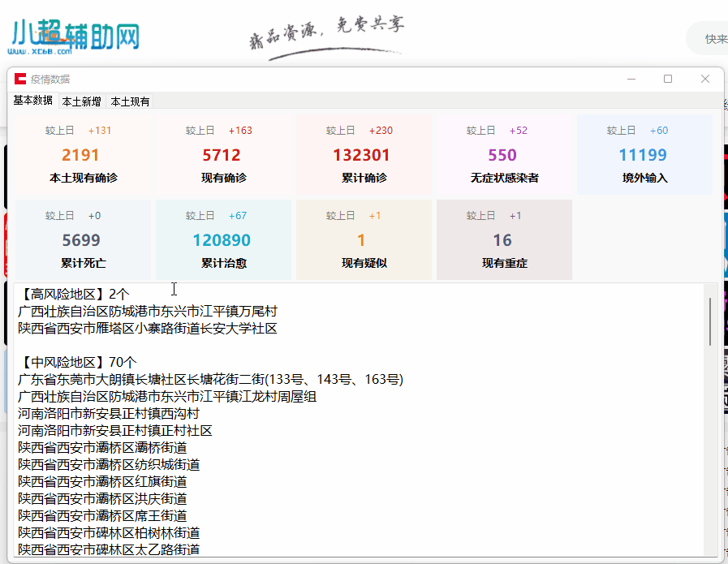728x564 pixels.
Task: Click the 新品资源免费共享 banner text
Action: pos(325,27)
